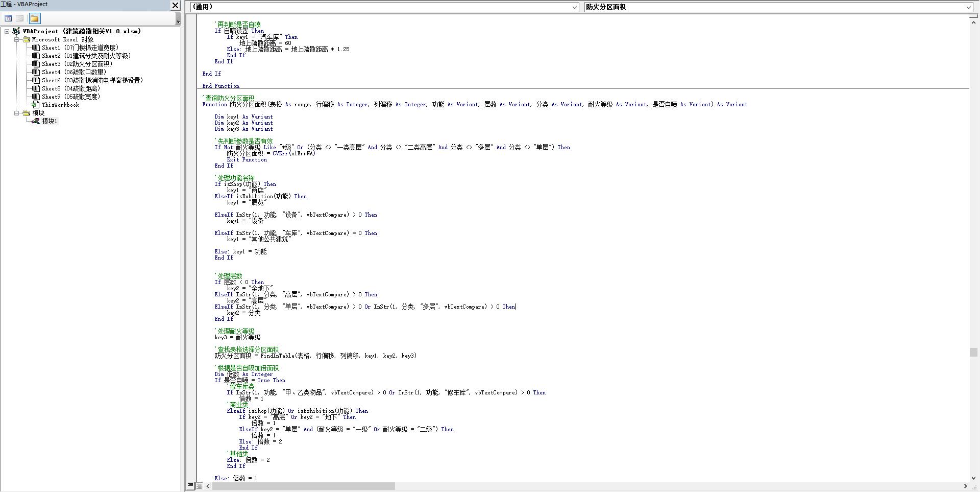
Task: Click the 'Dim 倍数 As Integer' line
Action: pyautogui.click(x=243, y=374)
